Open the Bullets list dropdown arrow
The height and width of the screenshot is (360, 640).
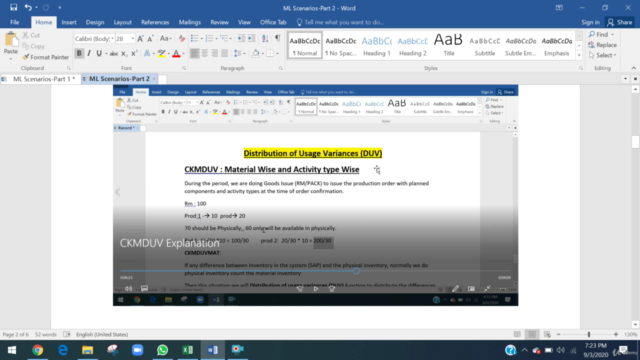click(x=202, y=39)
